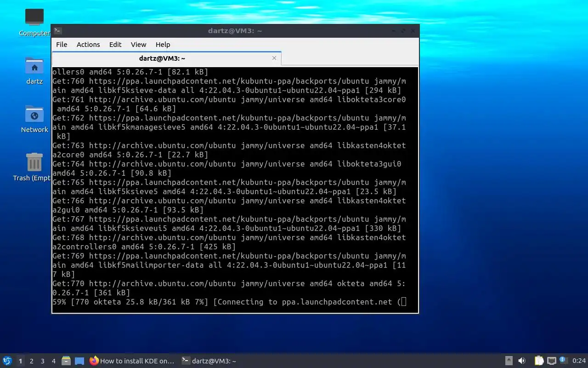Image resolution: width=588 pixels, height=368 pixels.
Task: Switch to Firefox 'How to install KDE' window
Action: point(132,361)
